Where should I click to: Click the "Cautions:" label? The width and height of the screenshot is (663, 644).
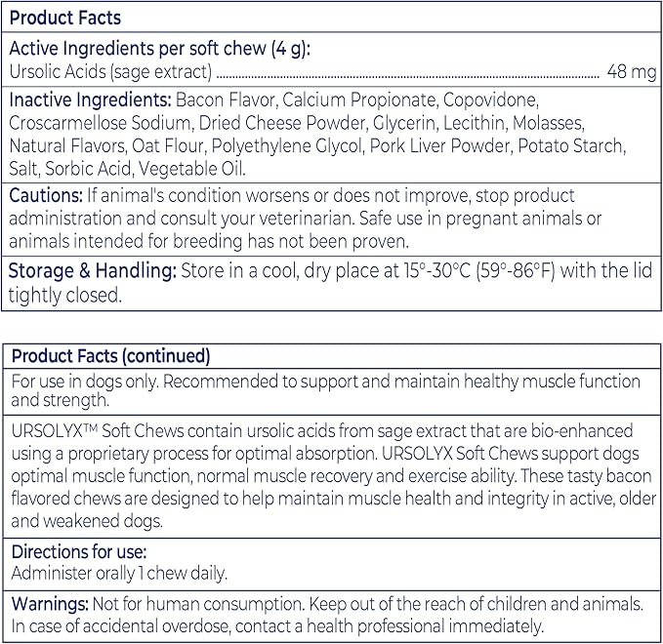(46, 195)
